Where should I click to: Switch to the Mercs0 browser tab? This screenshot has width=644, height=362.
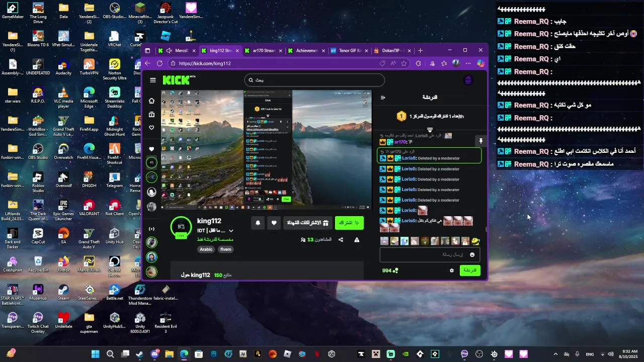(x=177, y=50)
